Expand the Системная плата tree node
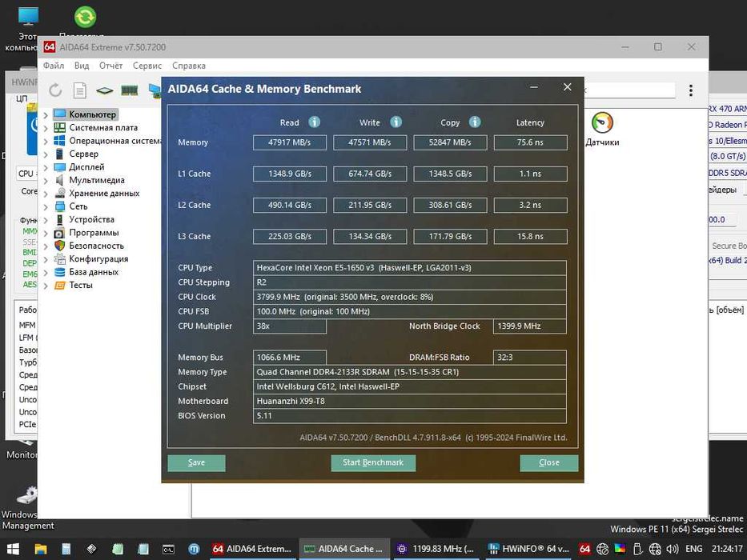Image resolution: width=747 pixels, height=560 pixels. click(46, 128)
